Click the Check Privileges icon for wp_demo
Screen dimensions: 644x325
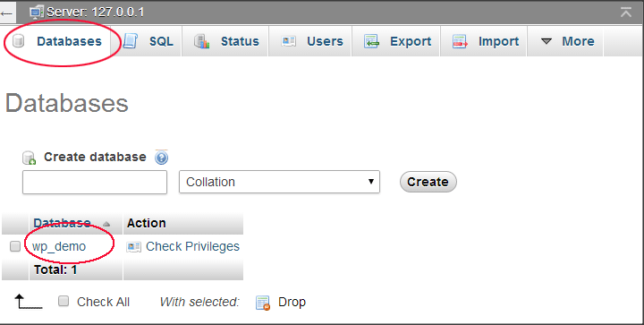coord(133,246)
